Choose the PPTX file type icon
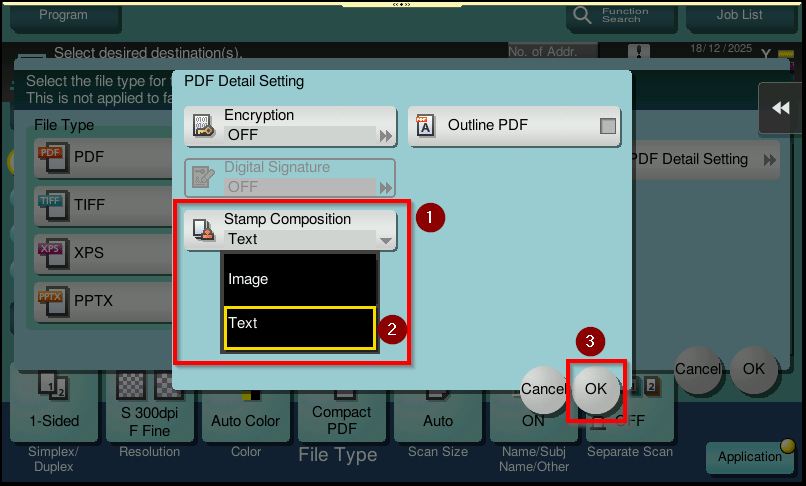The height and width of the screenshot is (486, 806). 51,300
